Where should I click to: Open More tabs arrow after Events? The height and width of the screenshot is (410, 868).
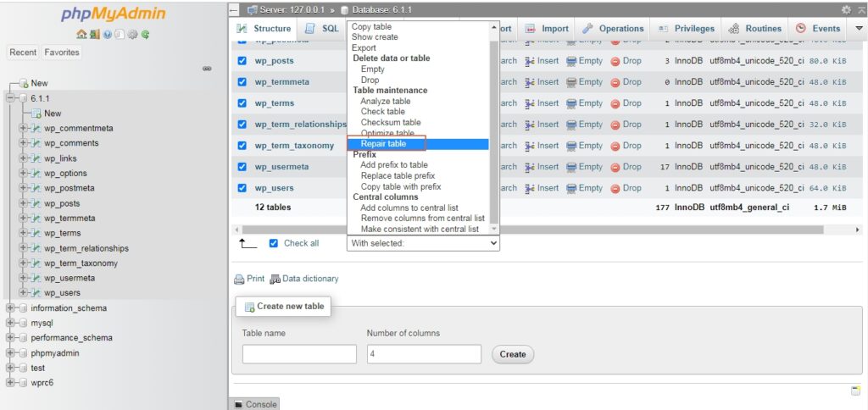coord(860,29)
